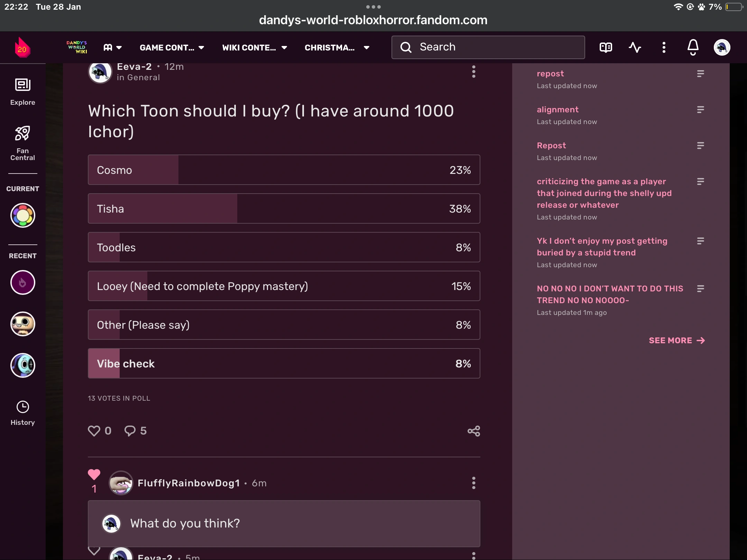The width and height of the screenshot is (747, 560).
Task: Click the SEE MORE link
Action: point(676,340)
